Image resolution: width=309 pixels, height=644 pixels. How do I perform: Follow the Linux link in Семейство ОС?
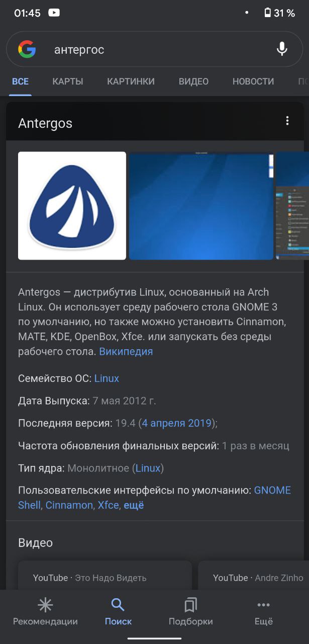pos(107,378)
